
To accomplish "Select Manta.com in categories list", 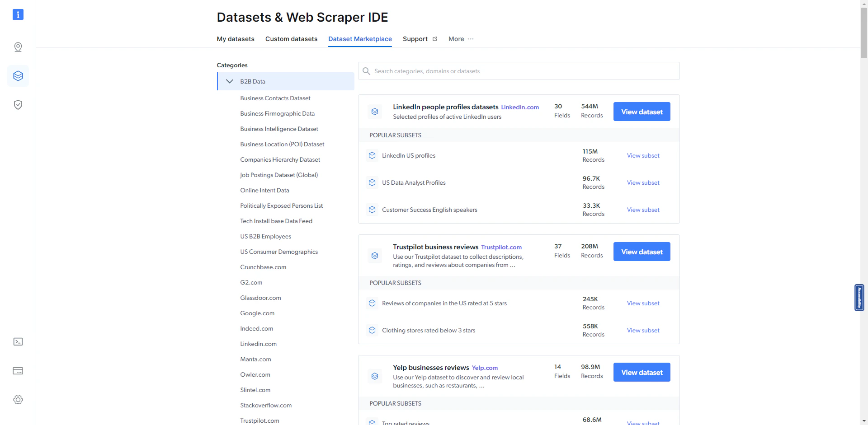I will (x=255, y=359).
